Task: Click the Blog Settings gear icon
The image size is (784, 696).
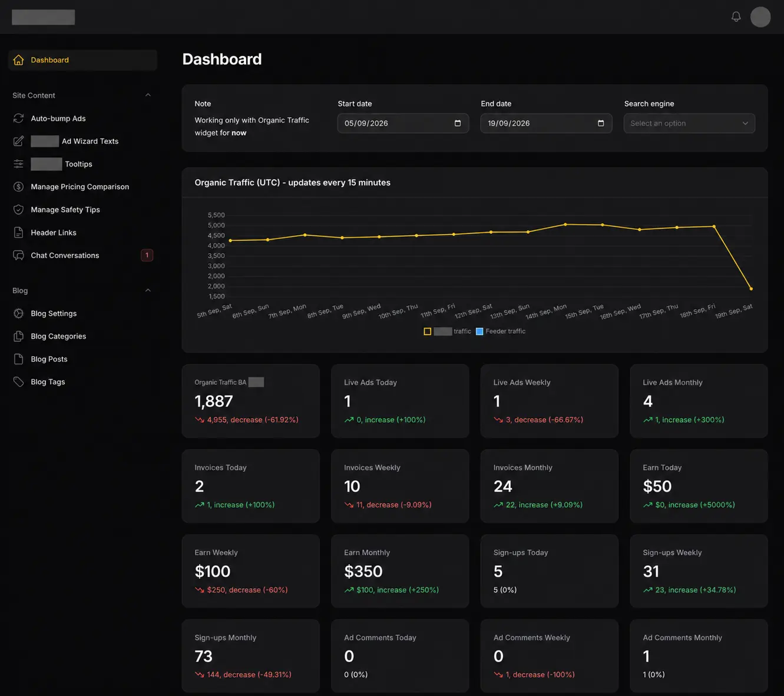Action: (18, 313)
